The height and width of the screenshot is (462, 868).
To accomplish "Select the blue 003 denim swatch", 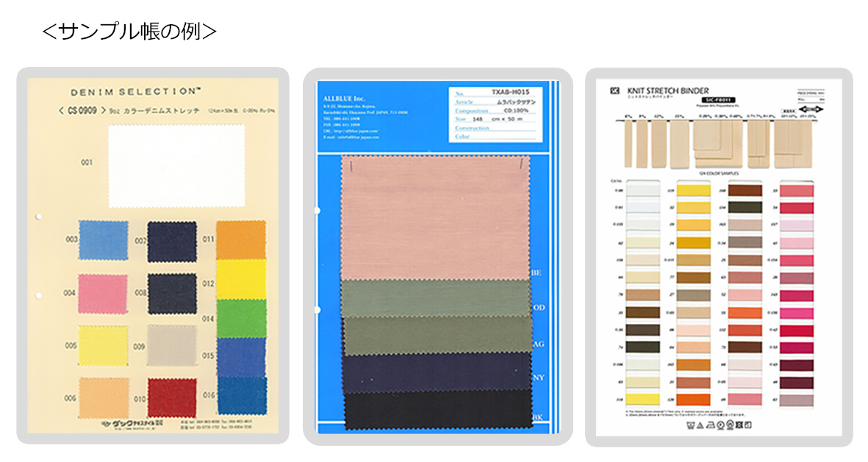I will coord(104,240).
